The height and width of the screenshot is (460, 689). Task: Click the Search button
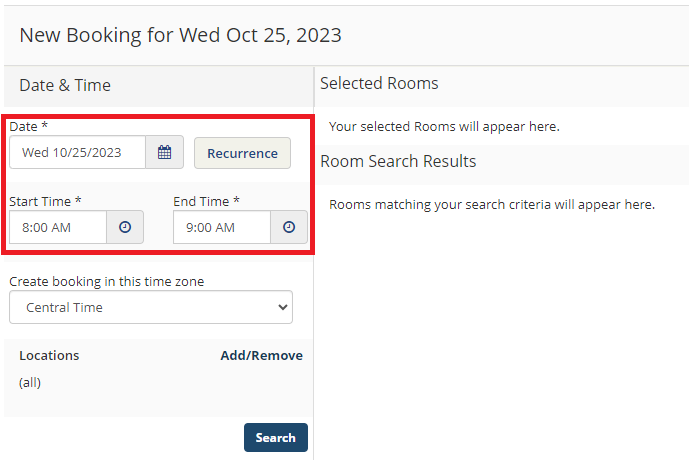pos(276,438)
